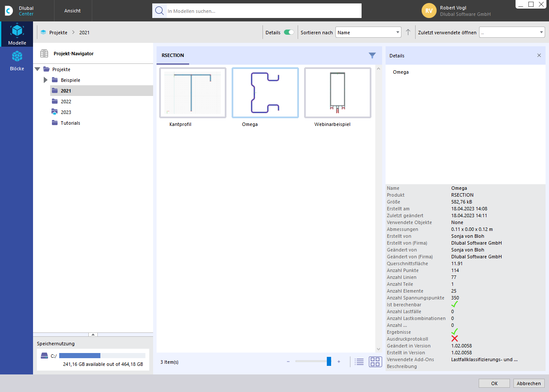Image resolution: width=549 pixels, height=392 pixels.
Task: Collapse the Projekte tree node
Action: (37, 69)
